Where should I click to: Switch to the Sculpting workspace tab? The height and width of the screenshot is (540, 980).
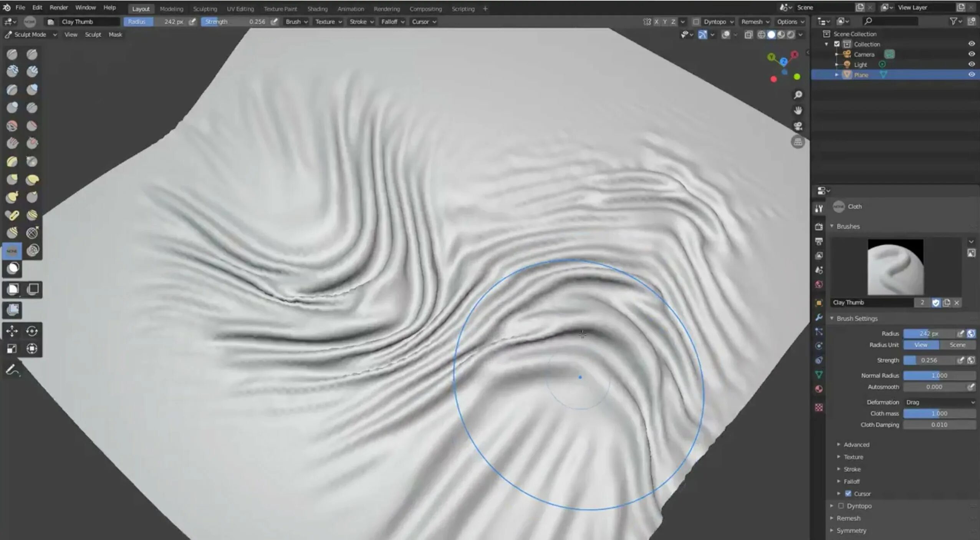(x=205, y=8)
